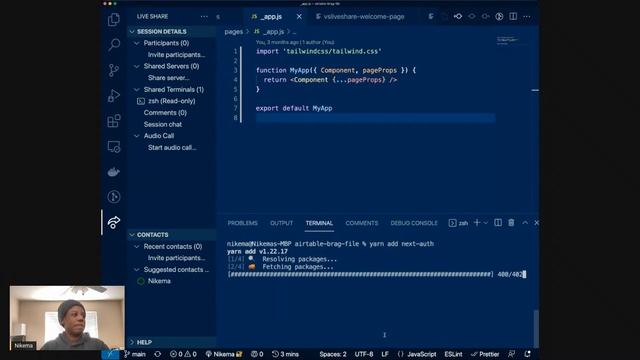Screen dimensions: 640x360
Task: Click the ESLint status item
Action: click(x=453, y=354)
